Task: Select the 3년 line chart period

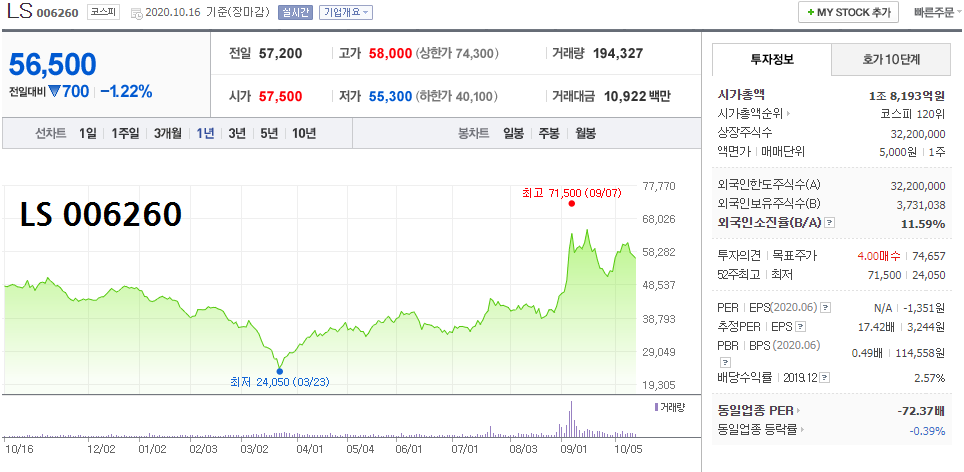Action: [237, 133]
